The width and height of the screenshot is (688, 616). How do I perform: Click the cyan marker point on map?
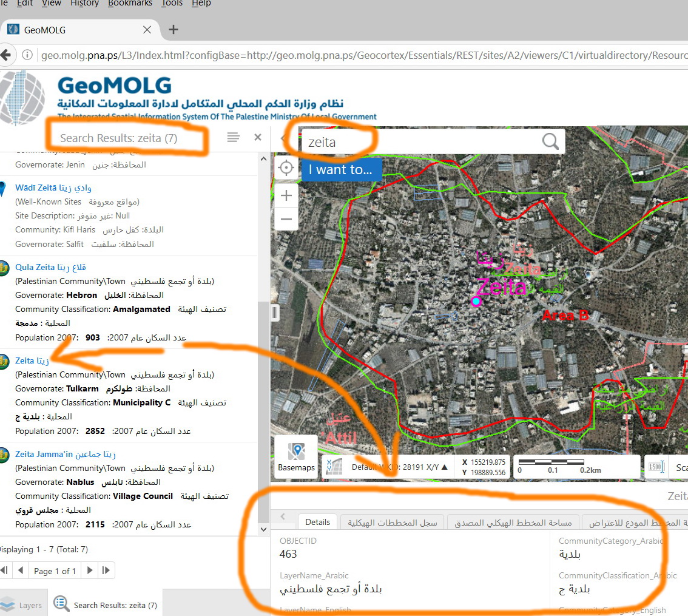476,301
